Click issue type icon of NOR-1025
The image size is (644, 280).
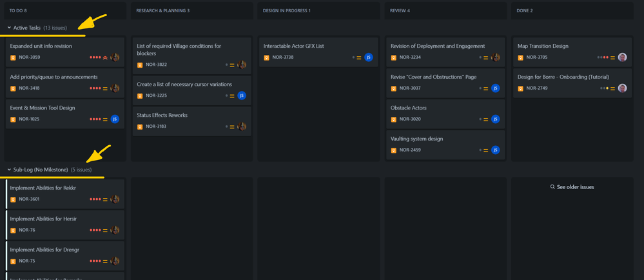pyautogui.click(x=13, y=119)
